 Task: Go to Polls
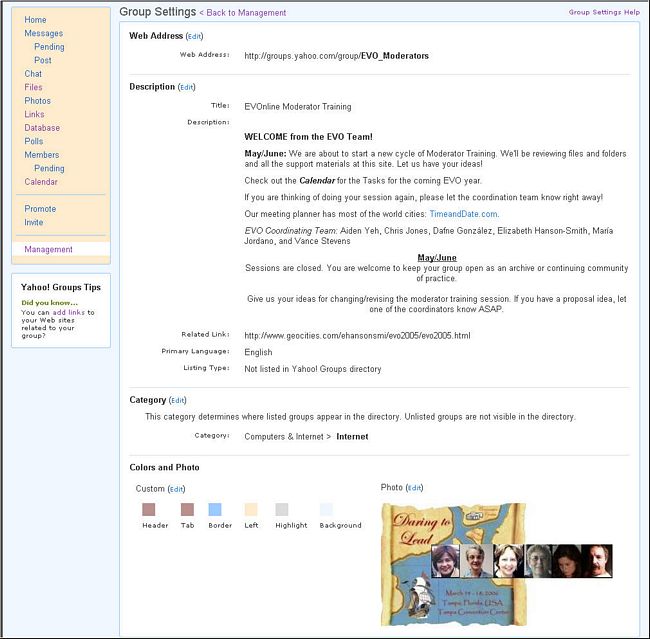coord(34,141)
